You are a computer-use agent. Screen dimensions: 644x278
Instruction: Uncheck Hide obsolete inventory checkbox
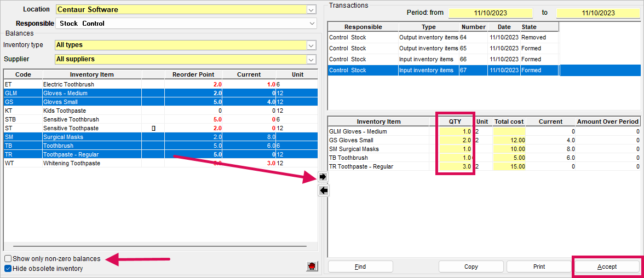(8, 269)
